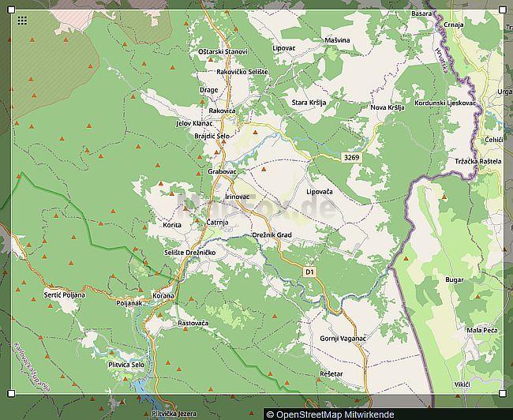This screenshot has height=420, width=513.
Task: Click the Tržačka Raštela label
Action: (477, 161)
